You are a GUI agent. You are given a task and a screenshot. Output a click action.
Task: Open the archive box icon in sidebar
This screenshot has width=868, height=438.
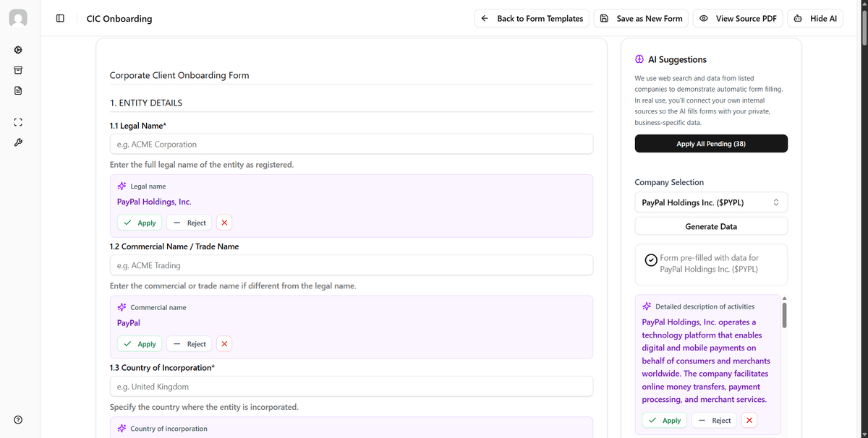[x=18, y=70]
